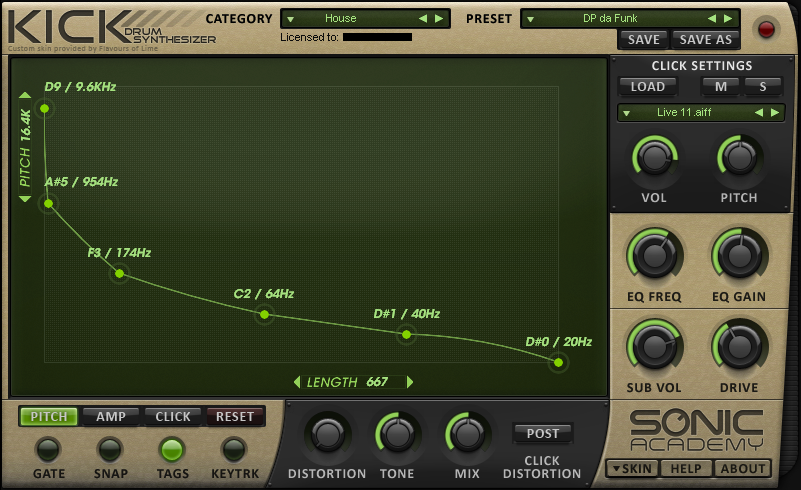This screenshot has height=490, width=801.
Task: Load a click sample
Action: (x=648, y=86)
